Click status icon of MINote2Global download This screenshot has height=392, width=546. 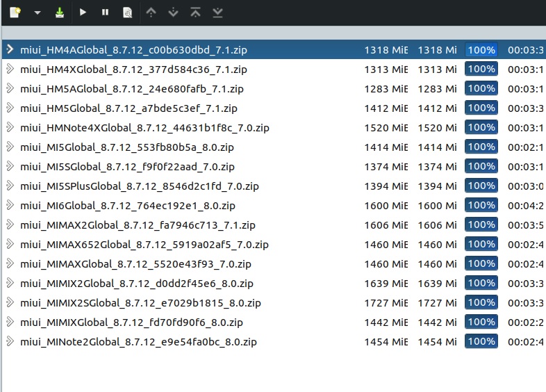tap(10, 342)
